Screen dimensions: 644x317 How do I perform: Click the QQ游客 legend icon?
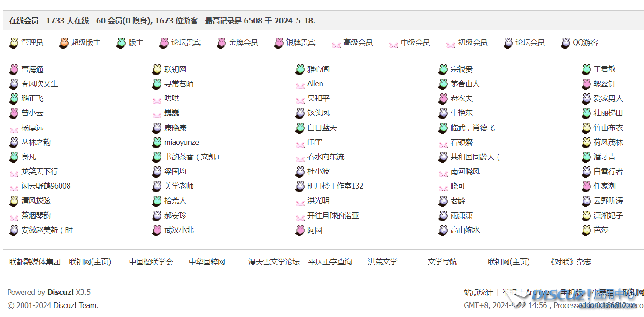(566, 43)
